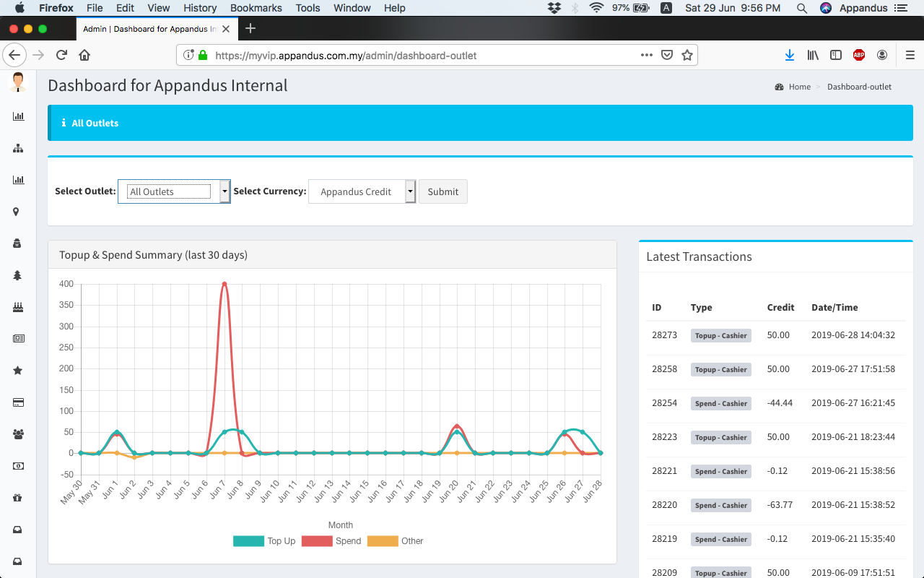
Task: Open the Firefox downloads arrow
Action: 790,55
